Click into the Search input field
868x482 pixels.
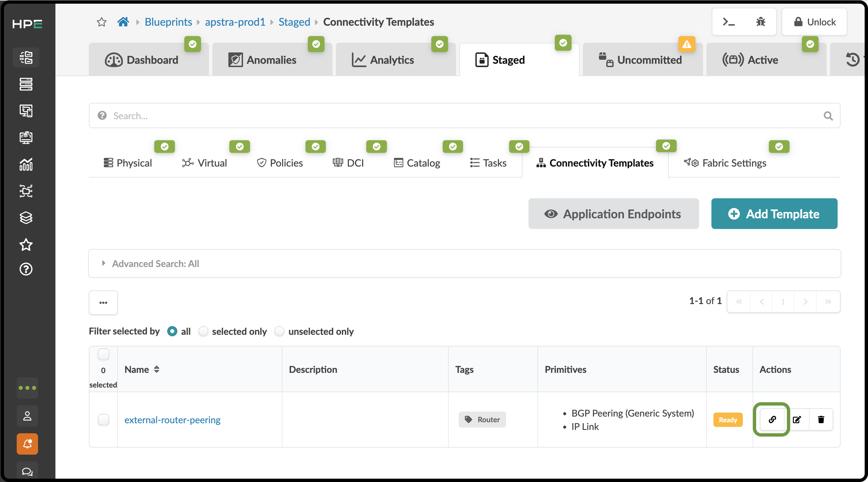464,115
